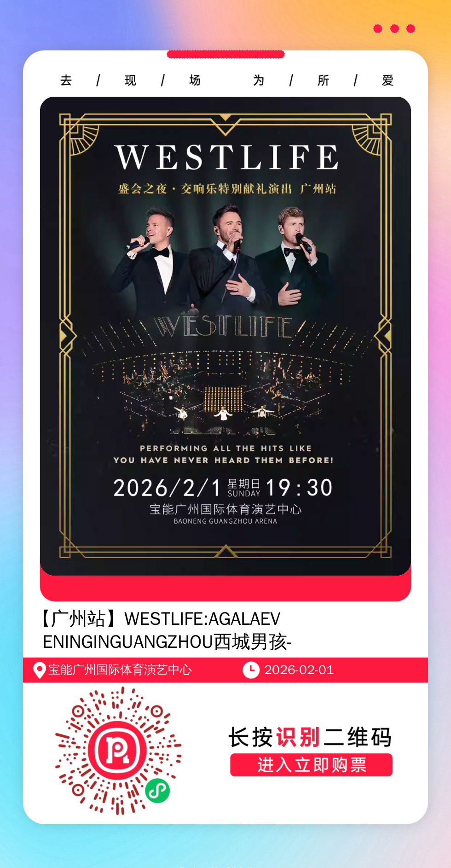
Task: Open the three red dots menu
Action: [394, 29]
